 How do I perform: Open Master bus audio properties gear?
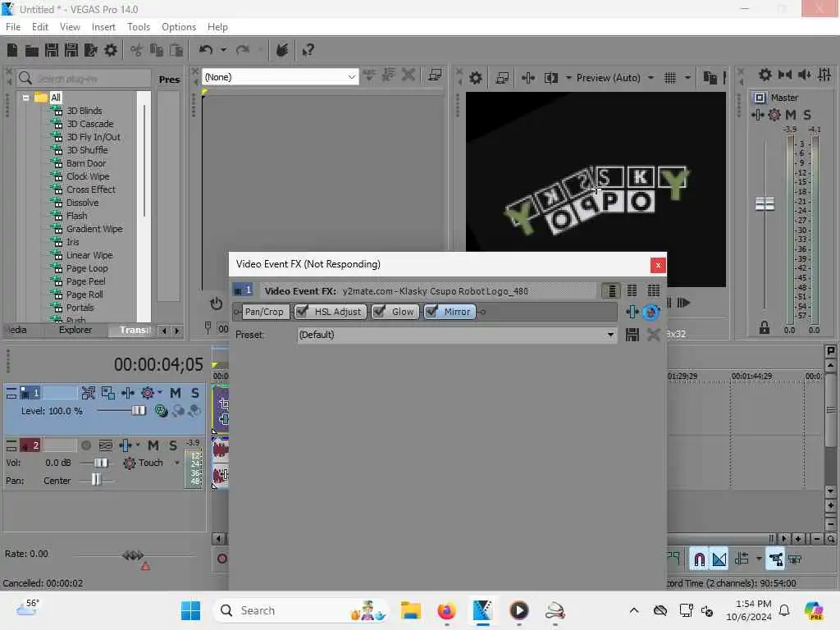pos(765,75)
